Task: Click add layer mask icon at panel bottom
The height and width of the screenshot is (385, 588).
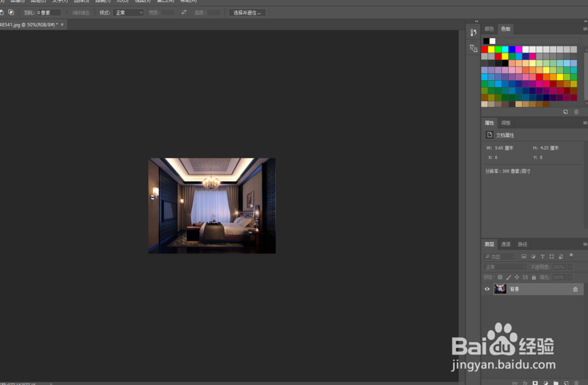Action: [x=535, y=383]
